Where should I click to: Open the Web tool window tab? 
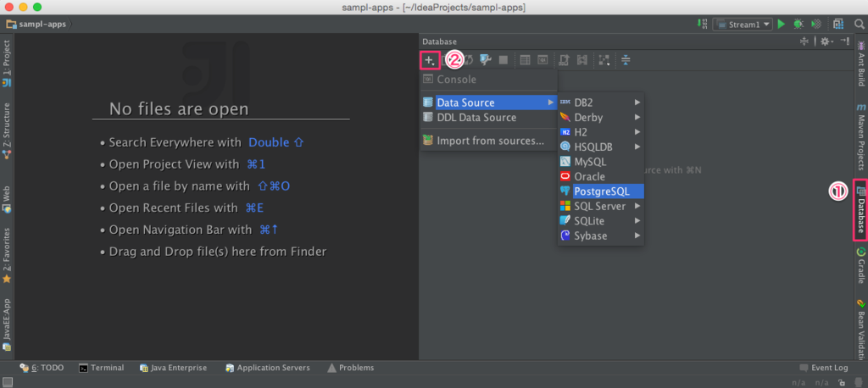pos(7,200)
